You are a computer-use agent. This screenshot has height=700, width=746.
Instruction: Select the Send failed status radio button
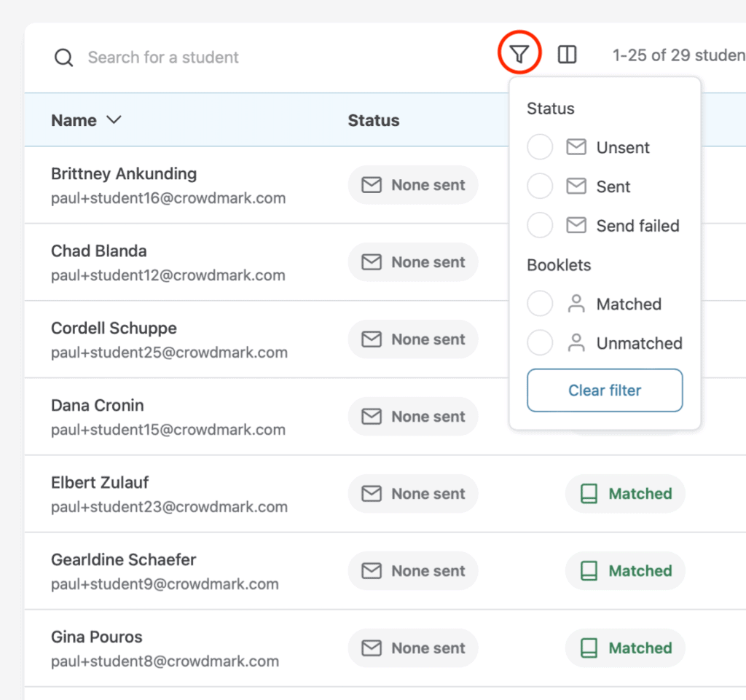540,225
